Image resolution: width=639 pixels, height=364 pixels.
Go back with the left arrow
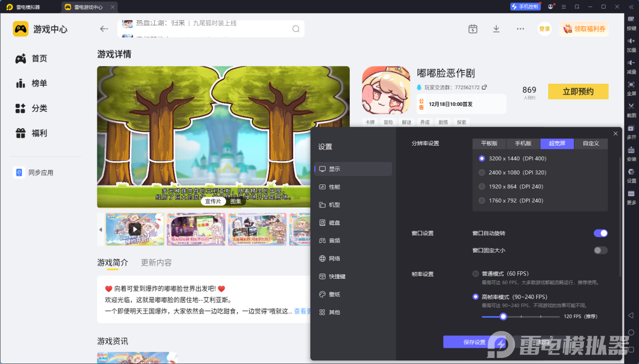coord(104,29)
